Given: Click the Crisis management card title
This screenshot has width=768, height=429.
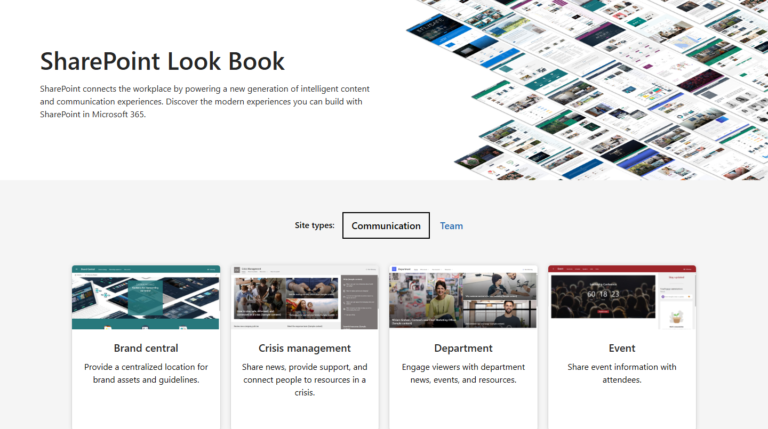Looking at the screenshot, I should [304, 348].
